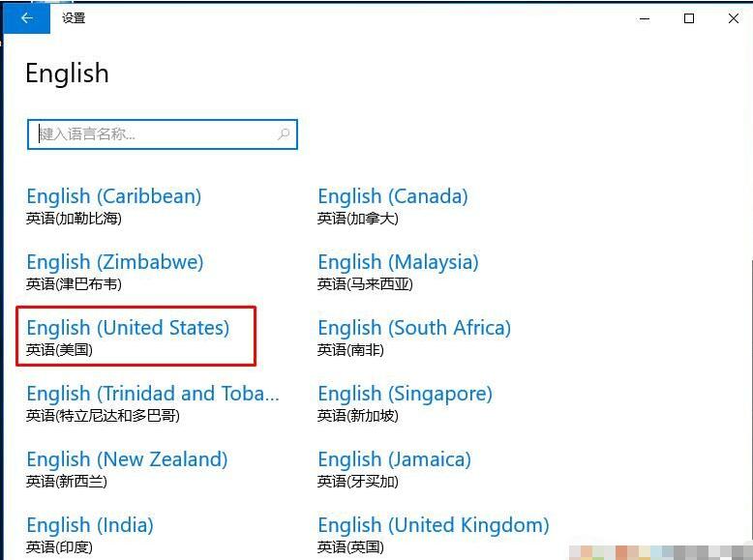Pick English (Trinidad and Tobago)
Image resolution: width=753 pixels, height=560 pixels.
152,394
